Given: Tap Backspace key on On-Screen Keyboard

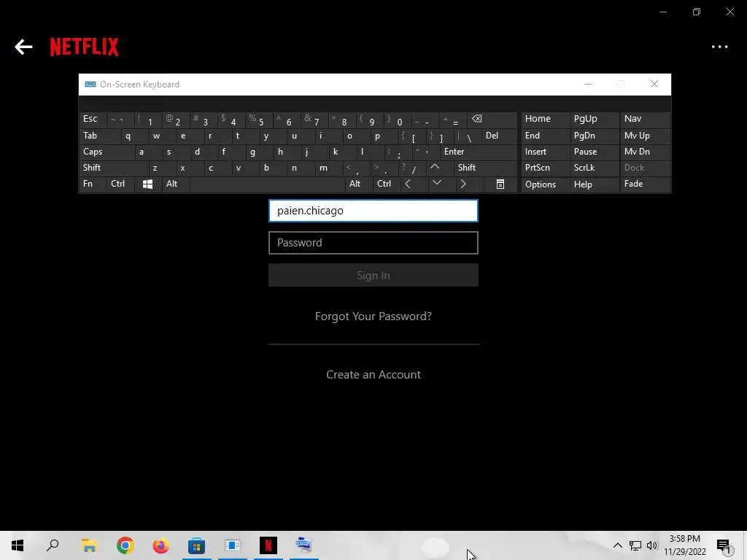Looking at the screenshot, I should (493, 120).
